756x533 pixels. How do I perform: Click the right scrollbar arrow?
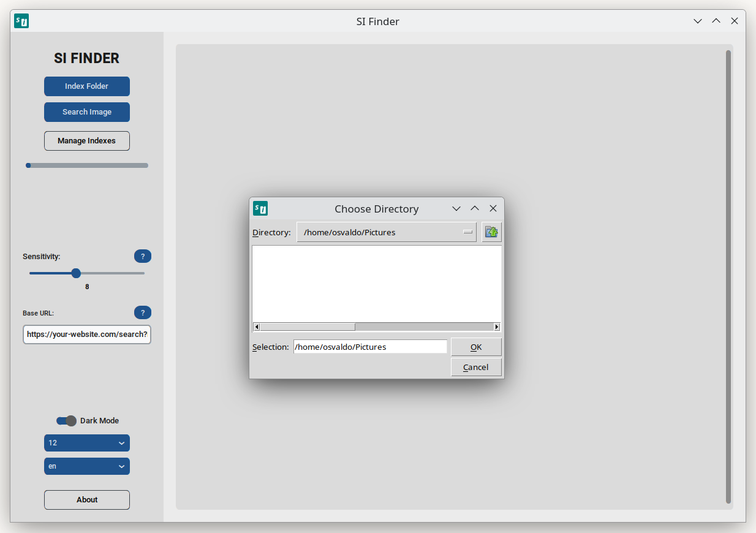tap(497, 327)
